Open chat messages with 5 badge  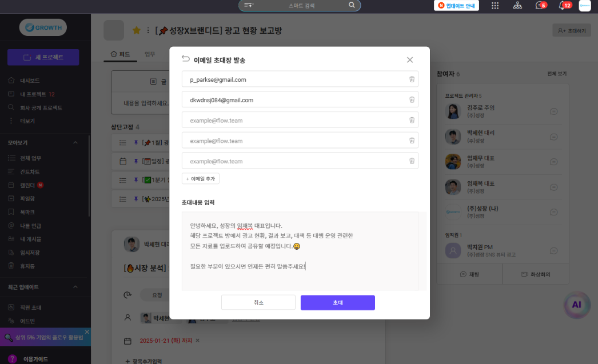[540, 5]
